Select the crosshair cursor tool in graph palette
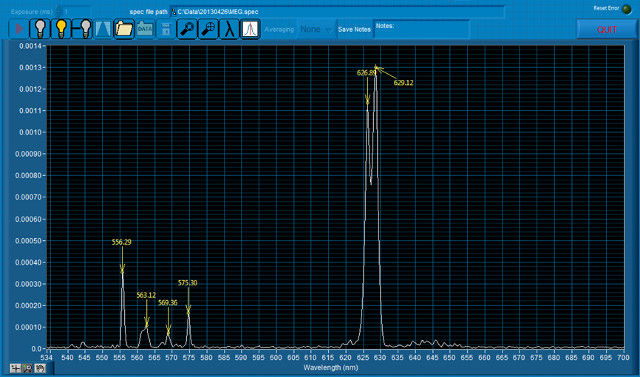 (16, 368)
